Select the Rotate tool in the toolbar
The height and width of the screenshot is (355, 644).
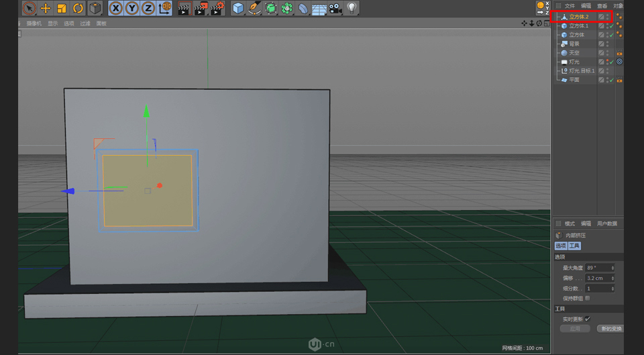[x=78, y=8]
